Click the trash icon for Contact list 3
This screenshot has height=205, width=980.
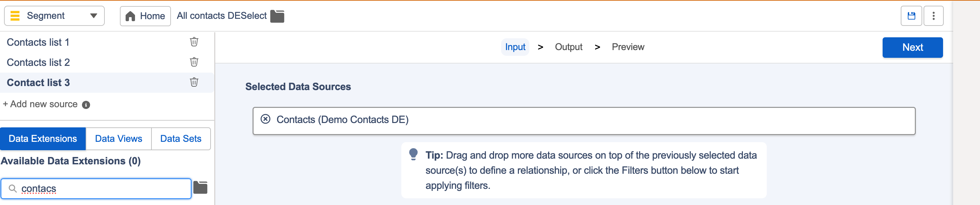pos(194,82)
